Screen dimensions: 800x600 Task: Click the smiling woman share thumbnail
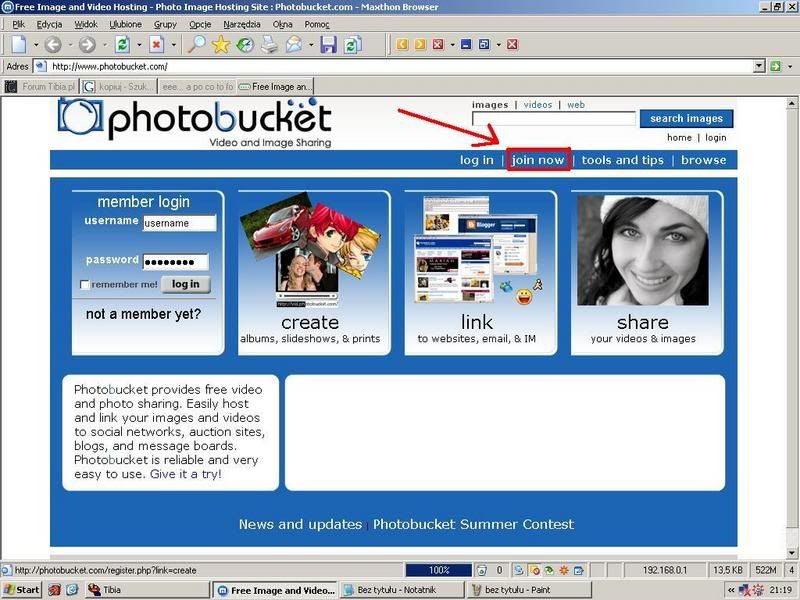[x=643, y=251]
